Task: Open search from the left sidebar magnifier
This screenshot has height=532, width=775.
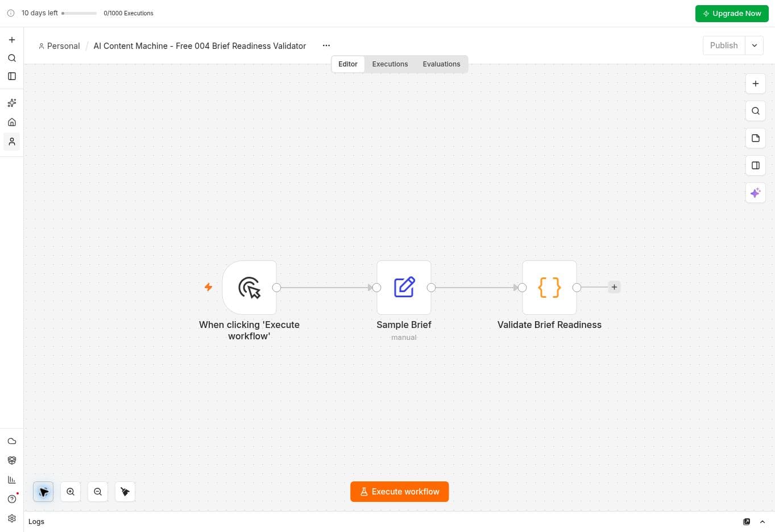Action: pos(12,58)
